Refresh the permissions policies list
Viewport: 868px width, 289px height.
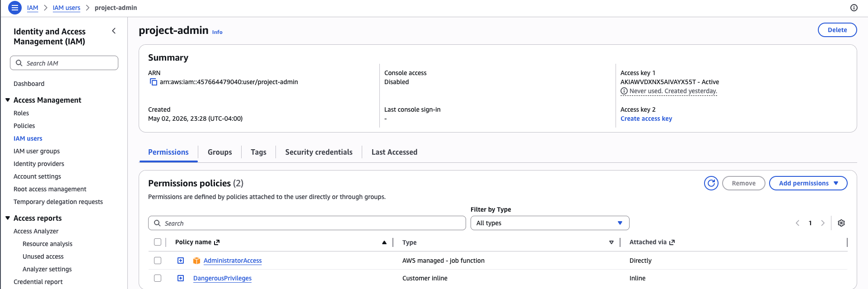(x=711, y=183)
